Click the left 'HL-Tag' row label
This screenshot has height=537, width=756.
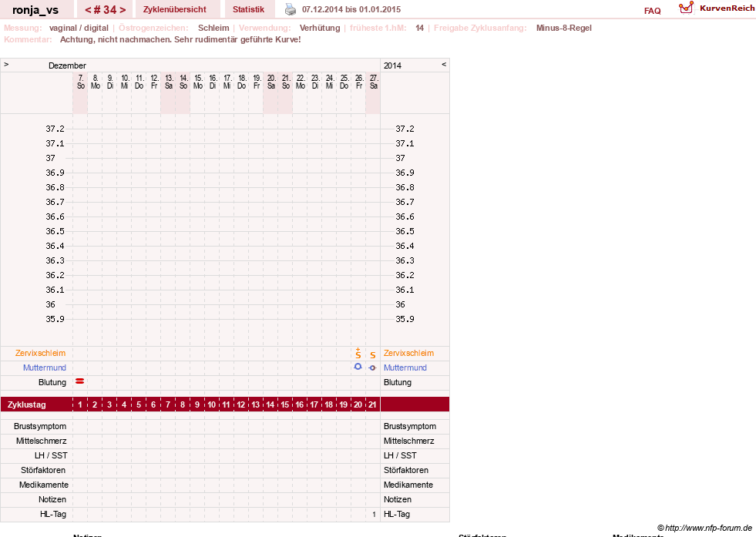(53, 514)
